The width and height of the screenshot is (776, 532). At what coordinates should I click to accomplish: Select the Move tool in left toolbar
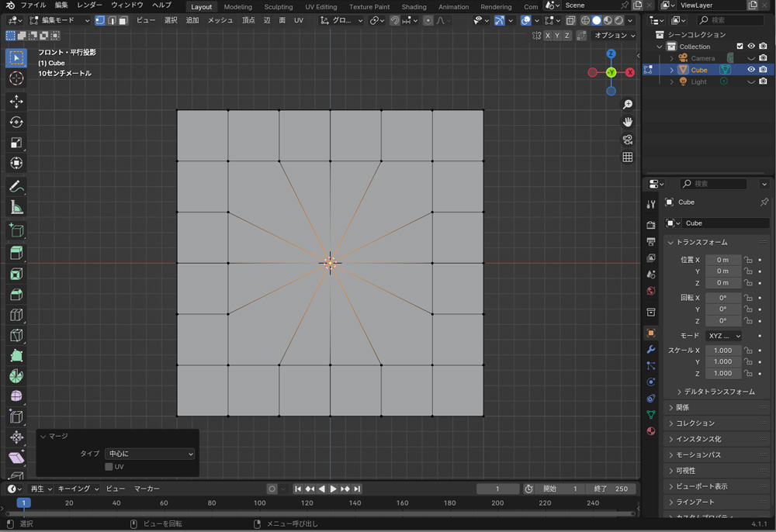(x=16, y=102)
